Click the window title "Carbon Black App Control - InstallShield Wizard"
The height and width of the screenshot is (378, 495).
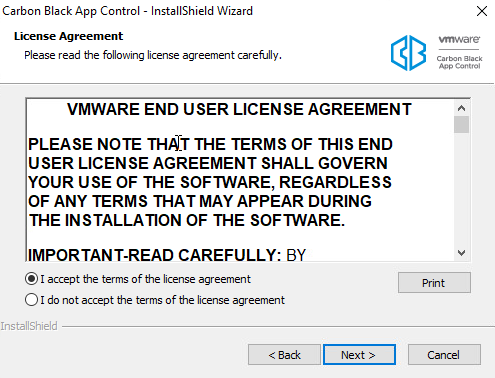coord(128,11)
